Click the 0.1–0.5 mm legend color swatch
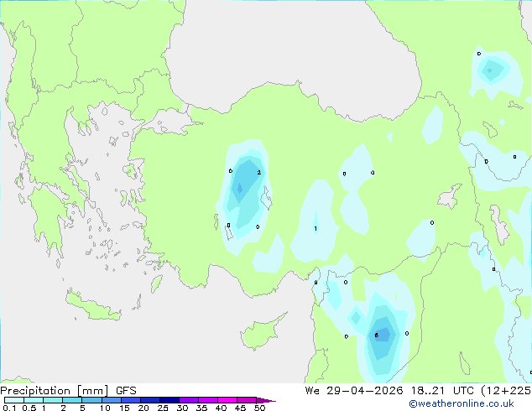This screenshot has width=532, height=411. pos(14,400)
